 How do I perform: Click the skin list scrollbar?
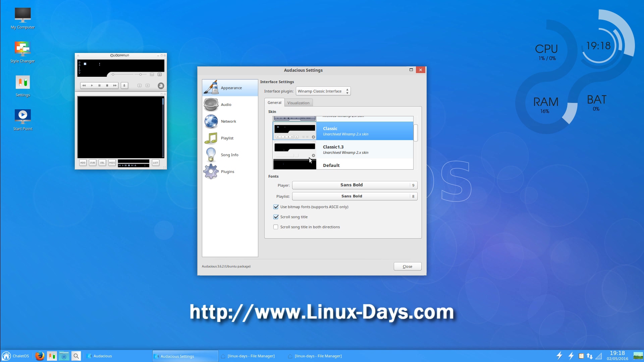click(416, 133)
